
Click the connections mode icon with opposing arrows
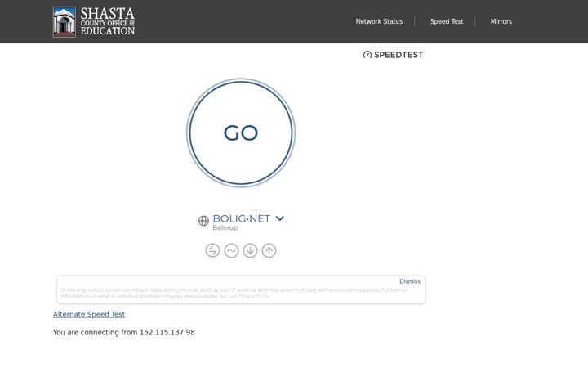coord(212,250)
